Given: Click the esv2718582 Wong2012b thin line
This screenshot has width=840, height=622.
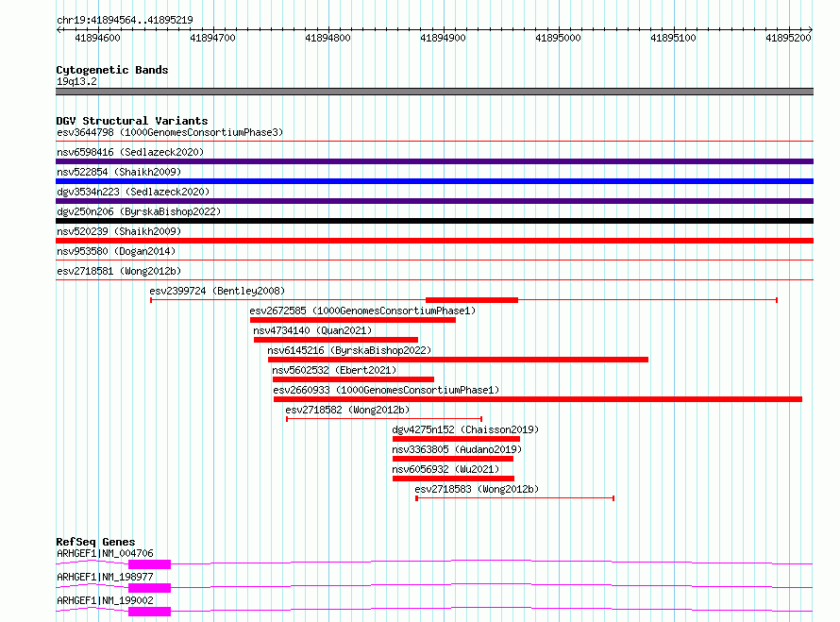Looking at the screenshot, I should [x=384, y=419].
